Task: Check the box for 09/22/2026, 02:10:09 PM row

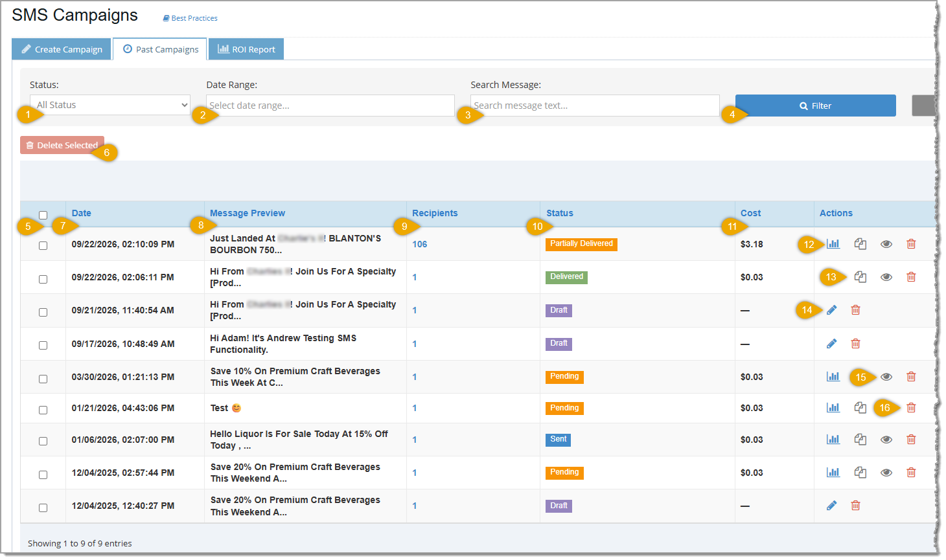Action: (x=43, y=245)
